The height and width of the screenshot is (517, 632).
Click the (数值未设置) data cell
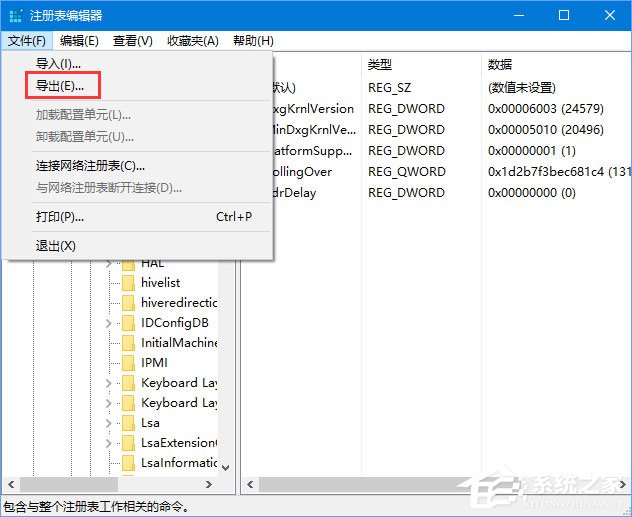522,88
